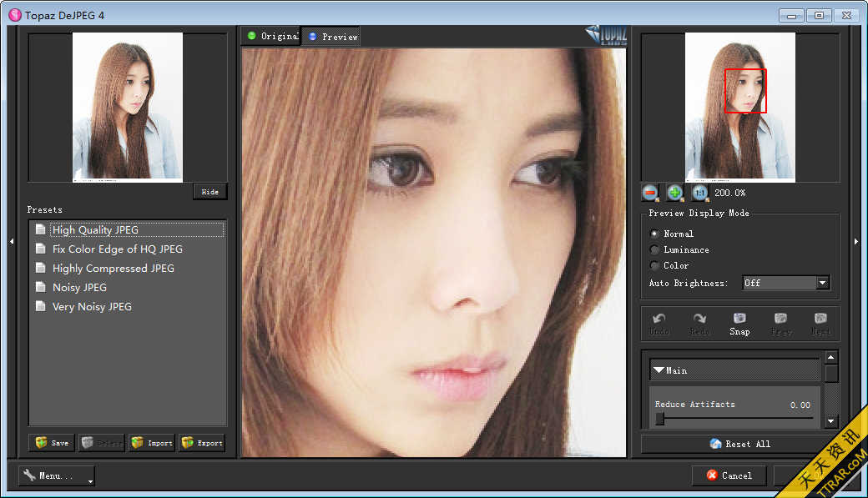Screen dimensions: 868x498
Task: Click the fit-to-window zoom icon
Action: [699, 193]
